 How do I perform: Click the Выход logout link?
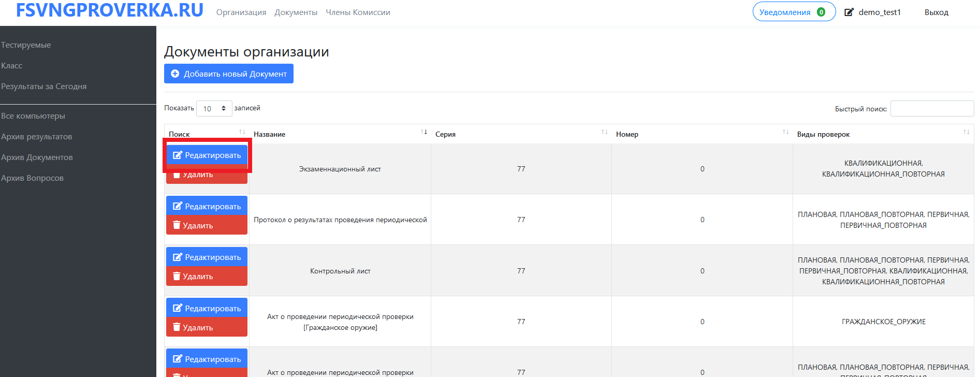point(936,12)
